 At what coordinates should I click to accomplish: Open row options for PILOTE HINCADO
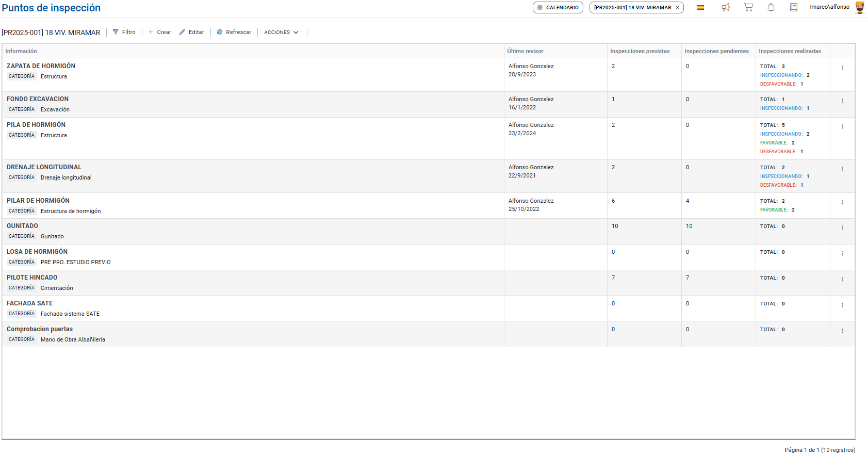(842, 279)
